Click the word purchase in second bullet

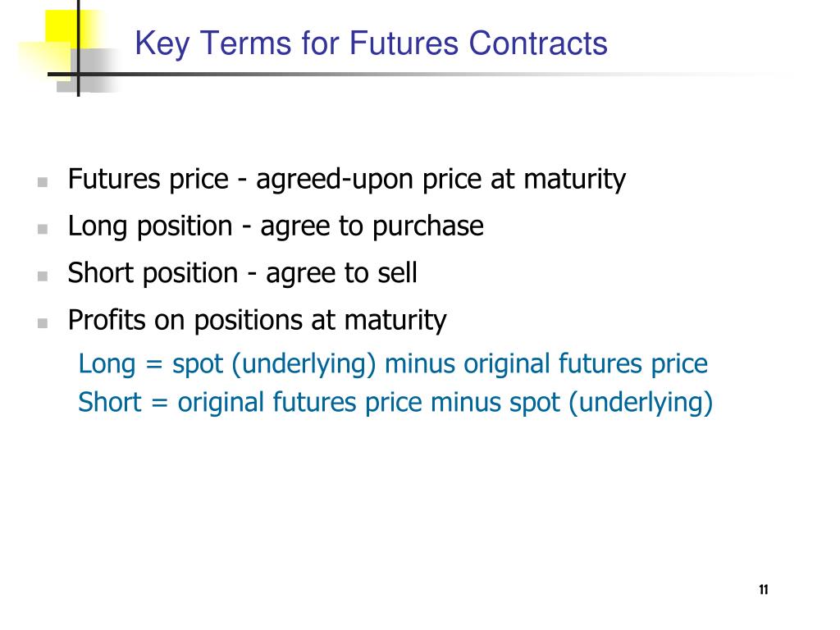[x=427, y=227]
